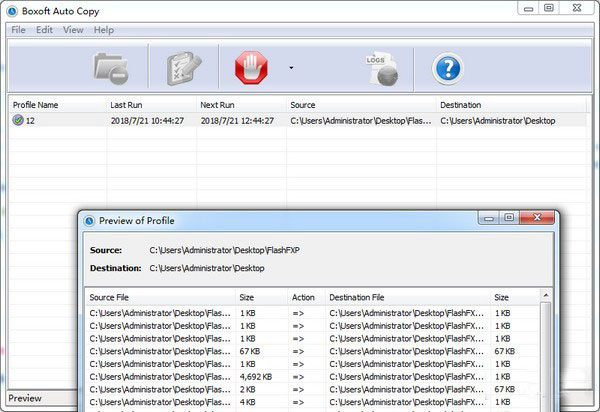Sort by Last Run column header

[151, 105]
